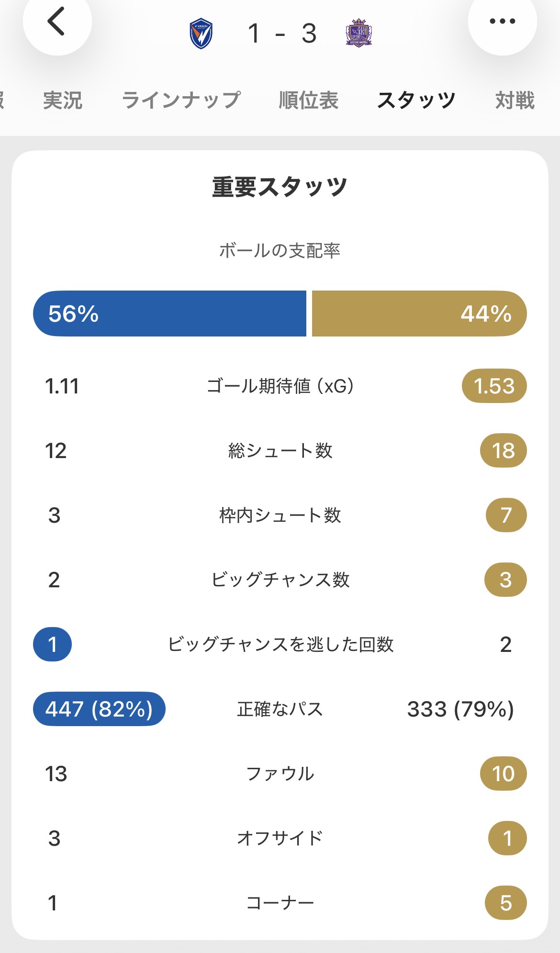
Task: Tap the 1 - 3 match score
Action: (282, 34)
